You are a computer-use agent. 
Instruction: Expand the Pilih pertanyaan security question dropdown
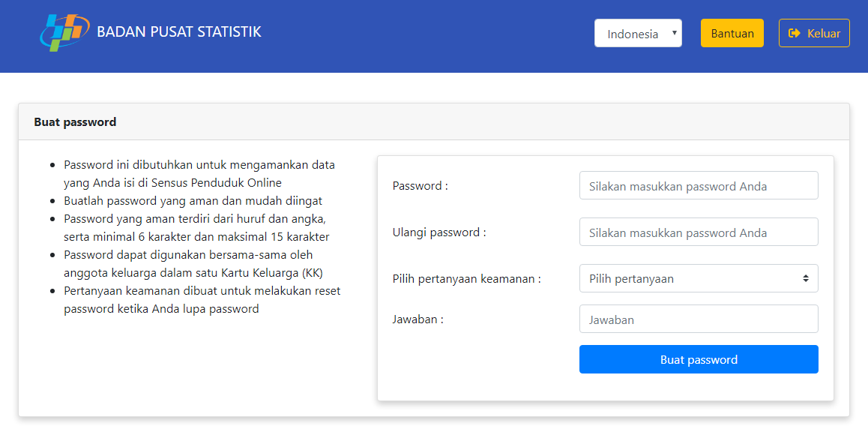point(698,278)
